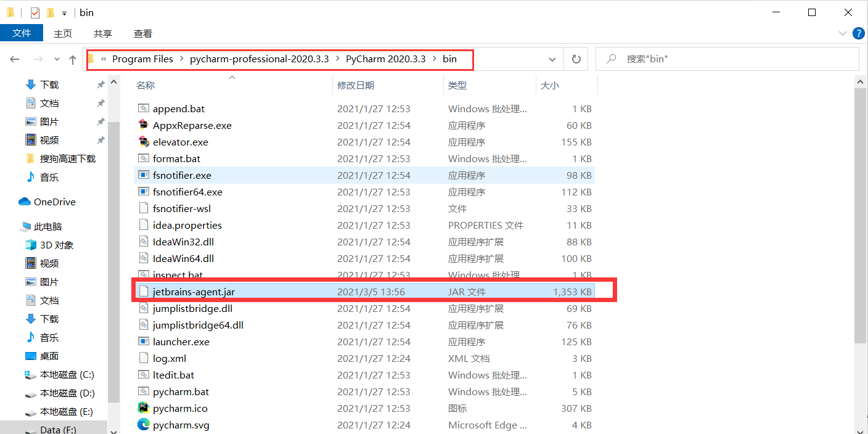Screen dimensions: 868x434
Task: Switch to the 共享 ribbon tab
Action: point(102,33)
